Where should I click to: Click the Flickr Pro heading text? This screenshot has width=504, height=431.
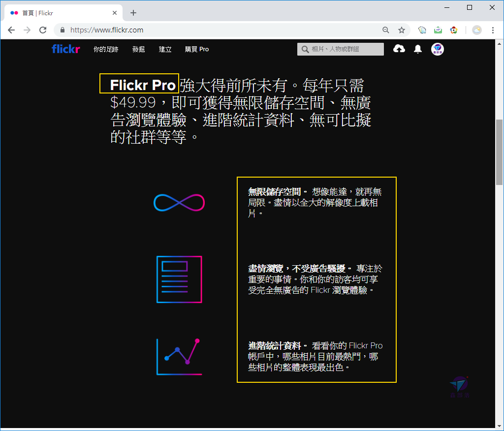[143, 85]
